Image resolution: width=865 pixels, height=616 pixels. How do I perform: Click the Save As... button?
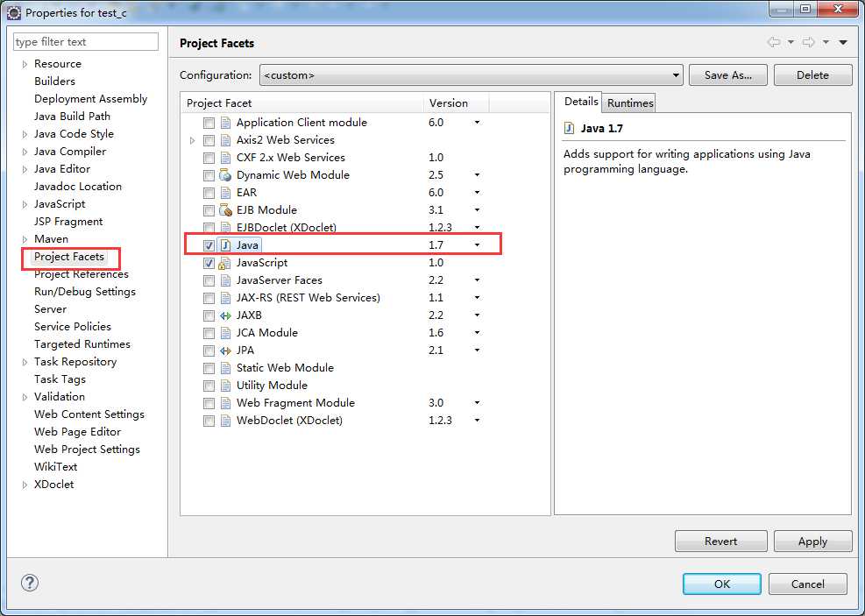click(x=727, y=75)
